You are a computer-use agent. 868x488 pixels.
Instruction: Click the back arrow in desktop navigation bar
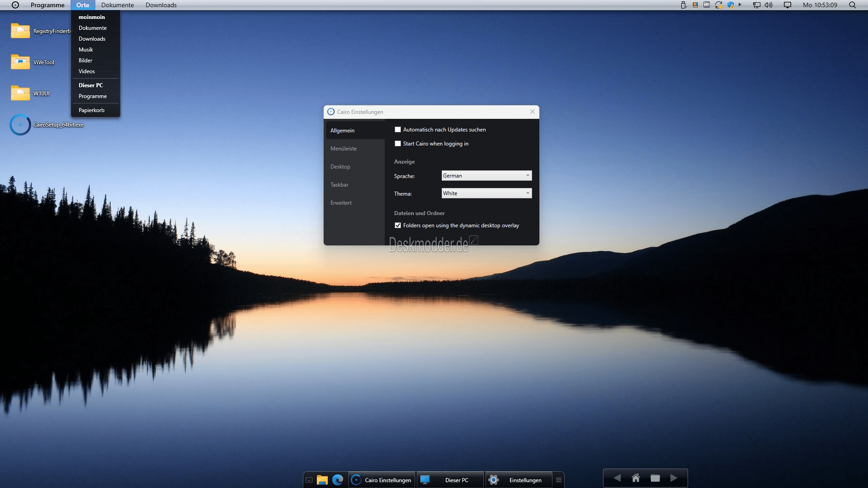coord(617,478)
